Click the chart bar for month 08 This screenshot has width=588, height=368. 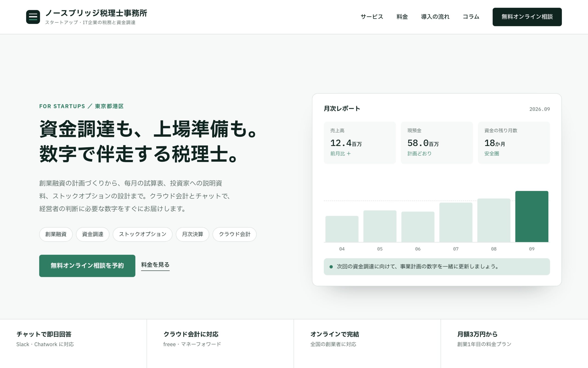(x=494, y=220)
